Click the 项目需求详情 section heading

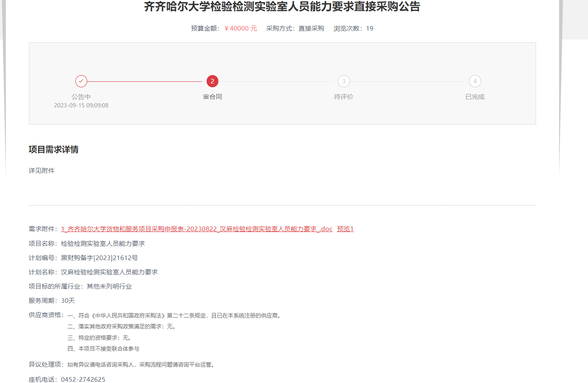tap(54, 150)
